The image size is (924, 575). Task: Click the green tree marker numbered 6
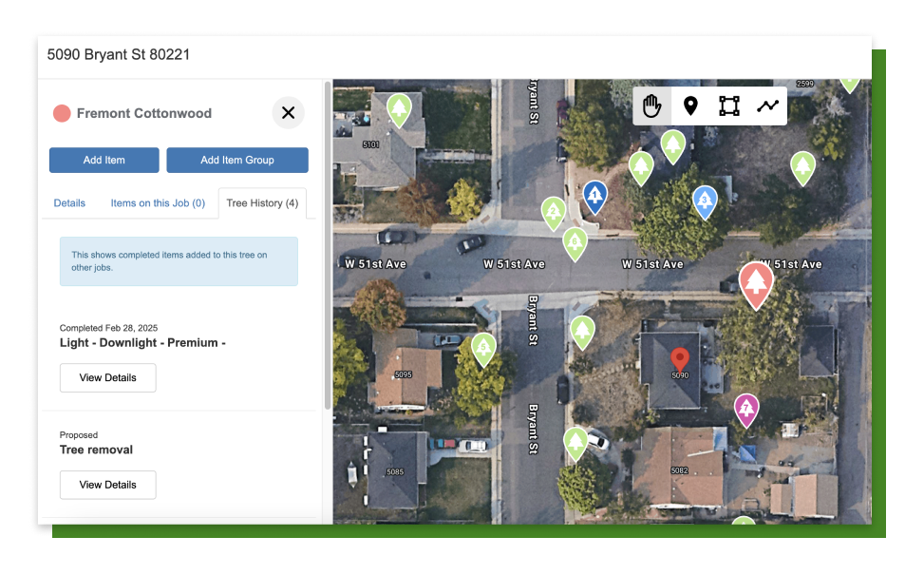575,244
